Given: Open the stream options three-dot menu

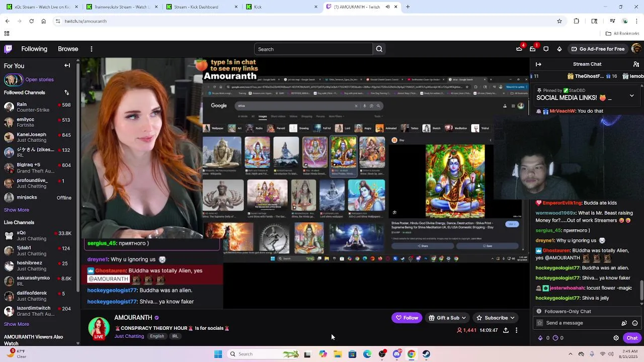Looking at the screenshot, I should 516,330.
